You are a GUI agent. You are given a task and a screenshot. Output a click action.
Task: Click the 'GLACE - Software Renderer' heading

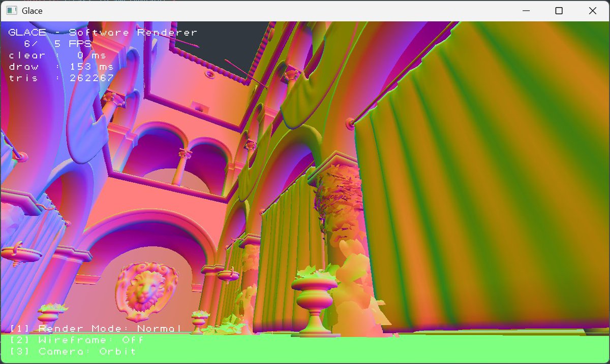pyautogui.click(x=103, y=32)
